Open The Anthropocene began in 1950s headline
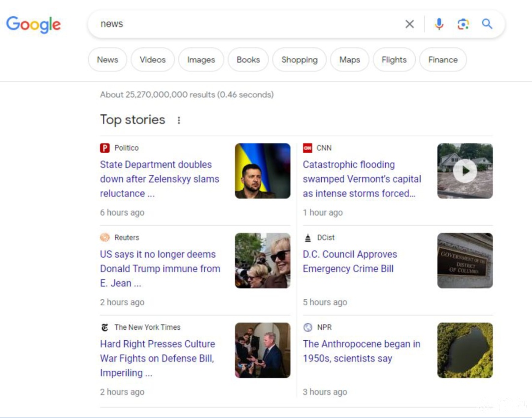 (362, 351)
